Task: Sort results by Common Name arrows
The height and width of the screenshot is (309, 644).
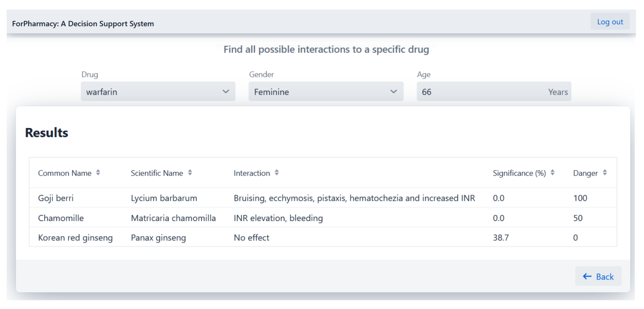Action: click(98, 173)
